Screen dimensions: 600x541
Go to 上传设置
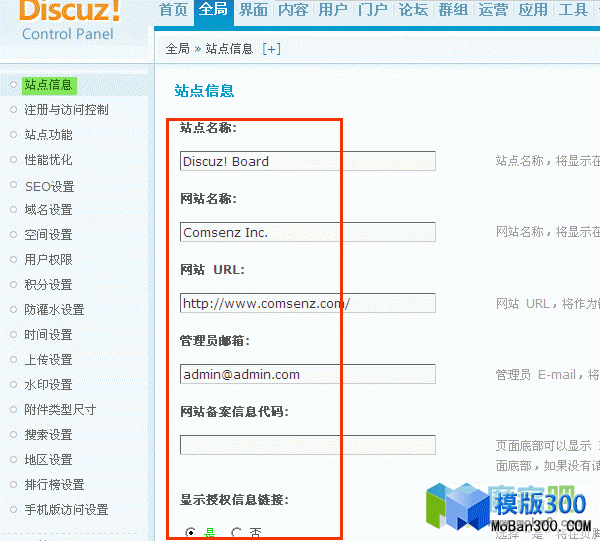(x=48, y=360)
